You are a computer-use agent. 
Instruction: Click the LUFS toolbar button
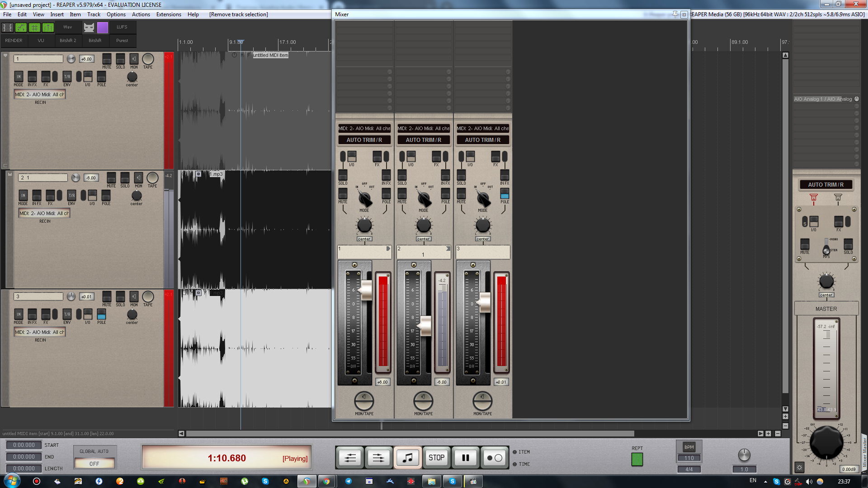pos(122,27)
